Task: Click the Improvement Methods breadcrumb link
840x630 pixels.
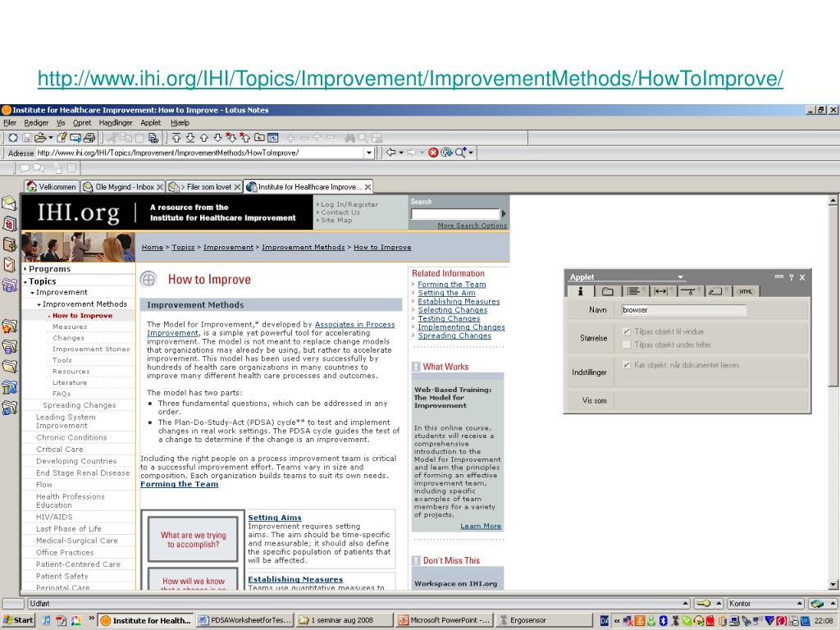Action: coord(304,247)
